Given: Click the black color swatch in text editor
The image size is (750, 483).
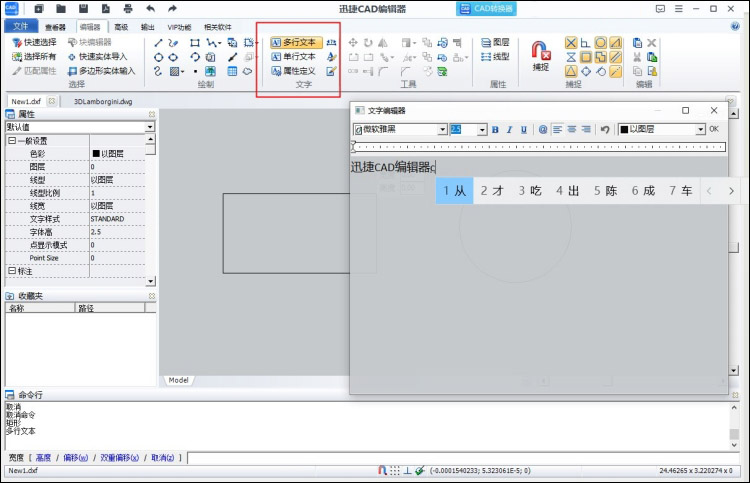Looking at the screenshot, I should [x=624, y=130].
